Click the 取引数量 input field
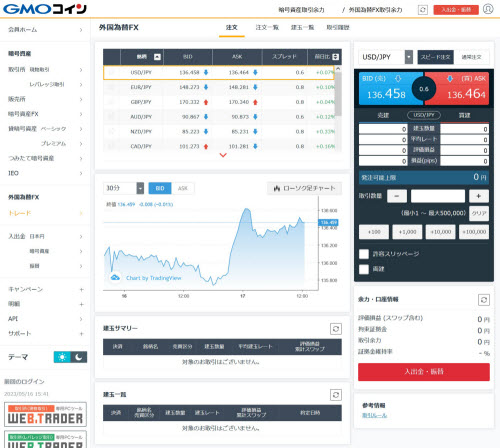 tap(438, 196)
